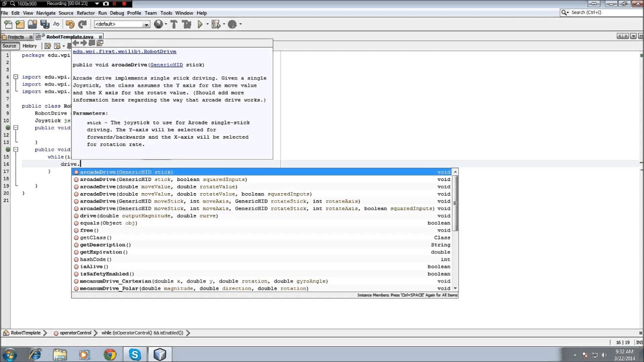Image resolution: width=644 pixels, height=362 pixels.
Task: Select isSafetyEnabled() completion item
Action: point(262,274)
